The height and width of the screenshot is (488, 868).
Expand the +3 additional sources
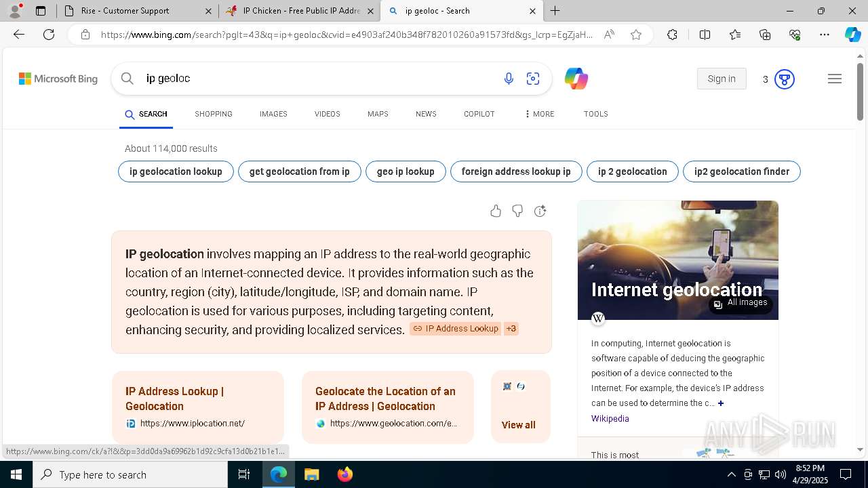point(511,329)
